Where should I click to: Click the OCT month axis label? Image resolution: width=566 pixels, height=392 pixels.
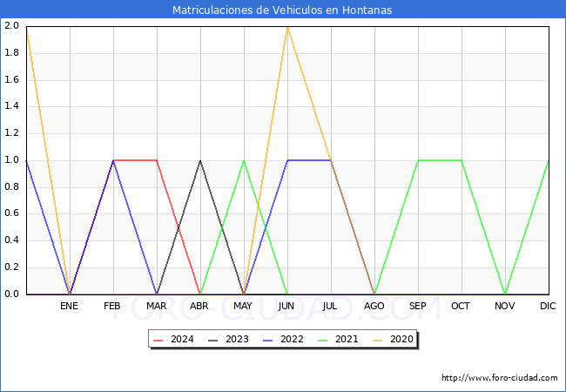click(x=461, y=306)
